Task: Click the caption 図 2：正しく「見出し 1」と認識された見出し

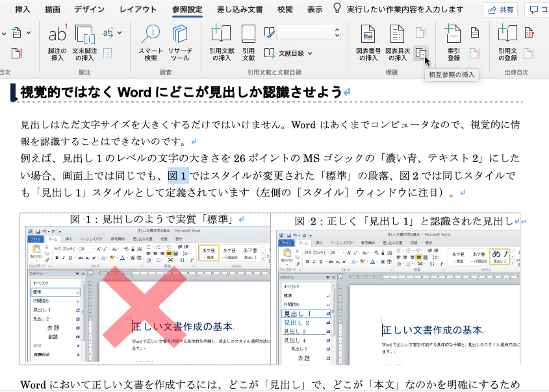Action: pyautogui.click(x=403, y=221)
